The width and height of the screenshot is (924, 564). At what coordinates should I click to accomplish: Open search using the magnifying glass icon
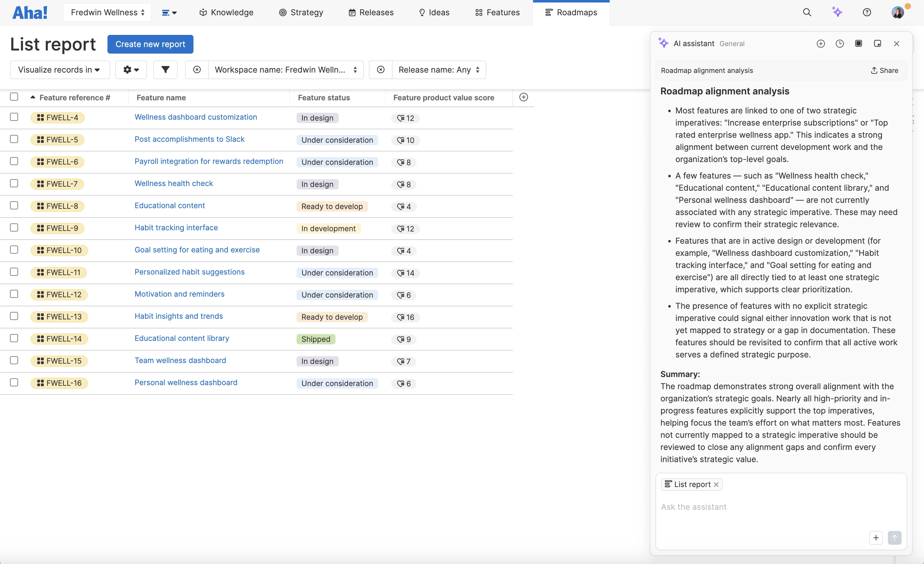807,12
